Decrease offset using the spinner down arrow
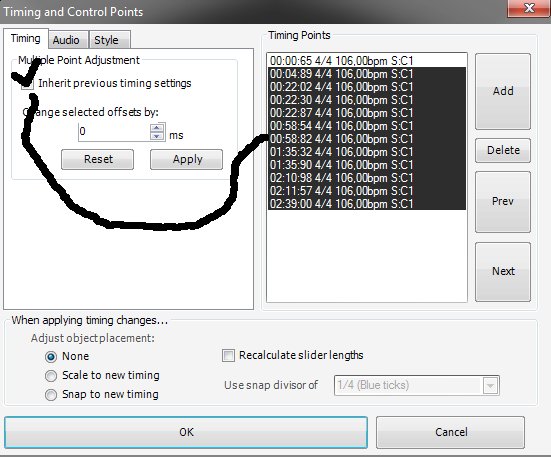 tap(157, 136)
